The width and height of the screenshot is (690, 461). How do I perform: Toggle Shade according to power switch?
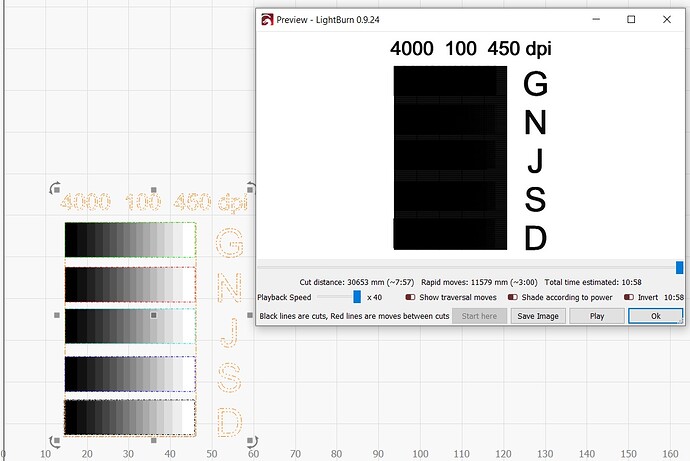click(513, 297)
